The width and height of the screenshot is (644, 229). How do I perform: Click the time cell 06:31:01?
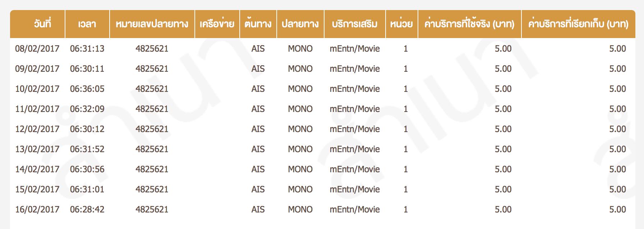pos(87,190)
